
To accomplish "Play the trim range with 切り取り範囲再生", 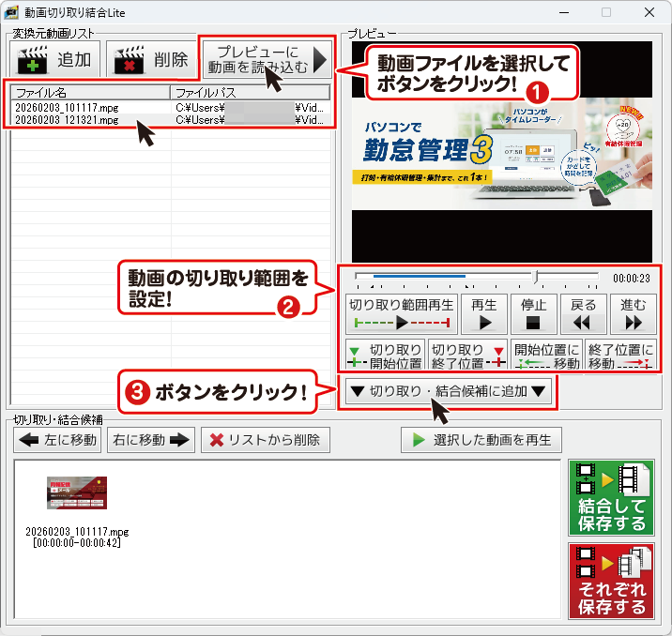I will [x=401, y=314].
